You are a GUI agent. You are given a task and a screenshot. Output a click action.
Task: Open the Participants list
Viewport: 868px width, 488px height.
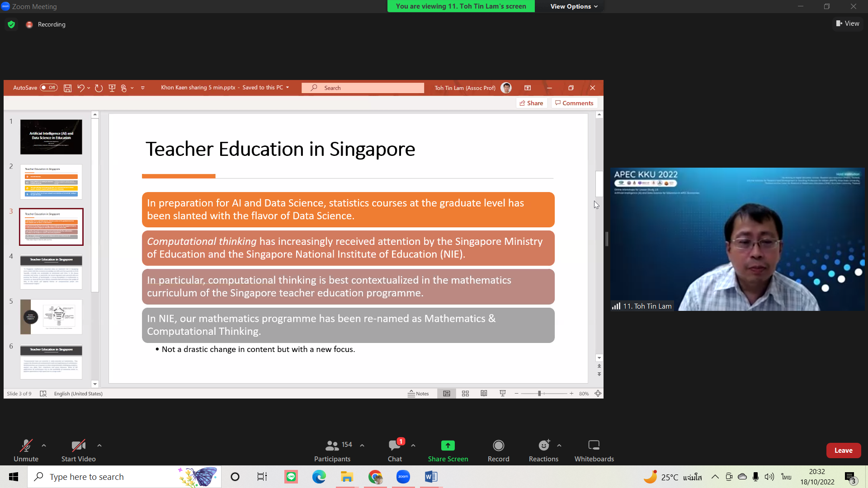click(x=332, y=446)
